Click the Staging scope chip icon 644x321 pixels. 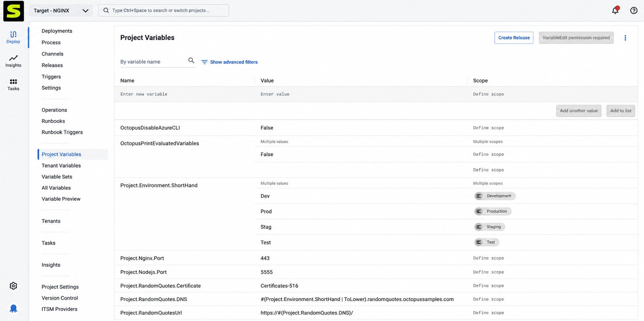pos(479,227)
